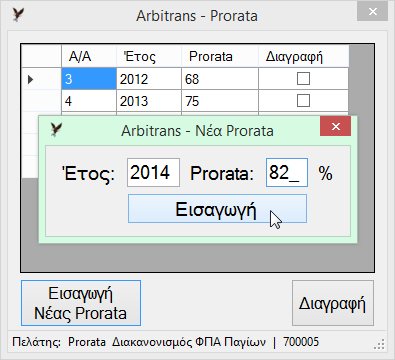
Task: Click the eagle icon in Νέα Prorata dialog title
Action: click(x=56, y=130)
